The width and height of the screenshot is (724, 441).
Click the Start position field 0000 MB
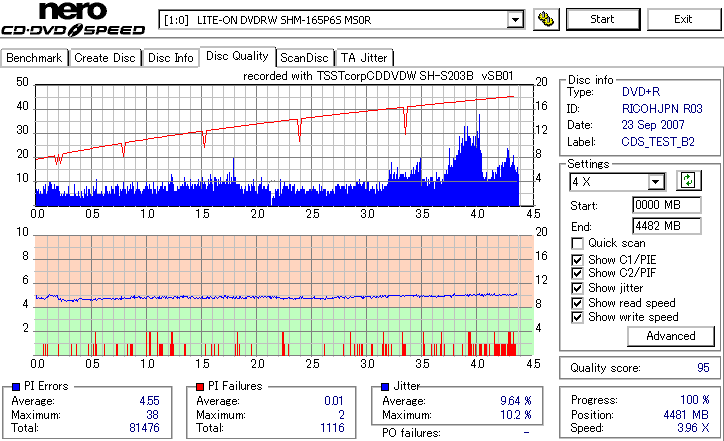(667, 205)
